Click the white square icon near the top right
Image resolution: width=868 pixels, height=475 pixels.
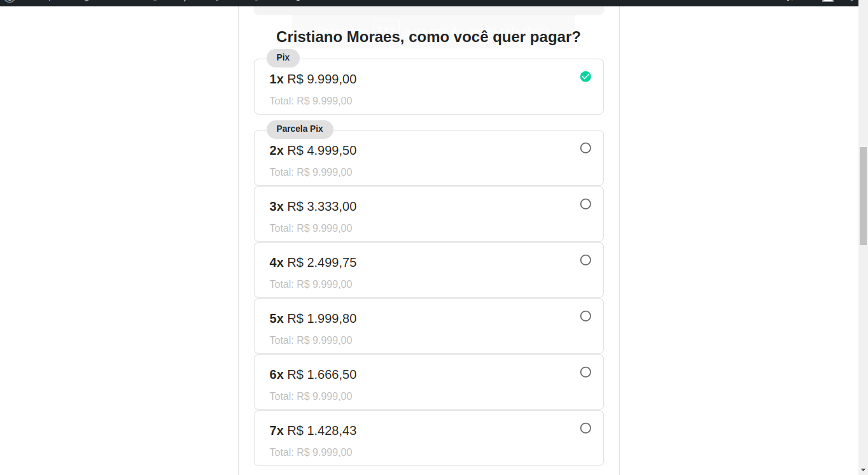[828, 2]
